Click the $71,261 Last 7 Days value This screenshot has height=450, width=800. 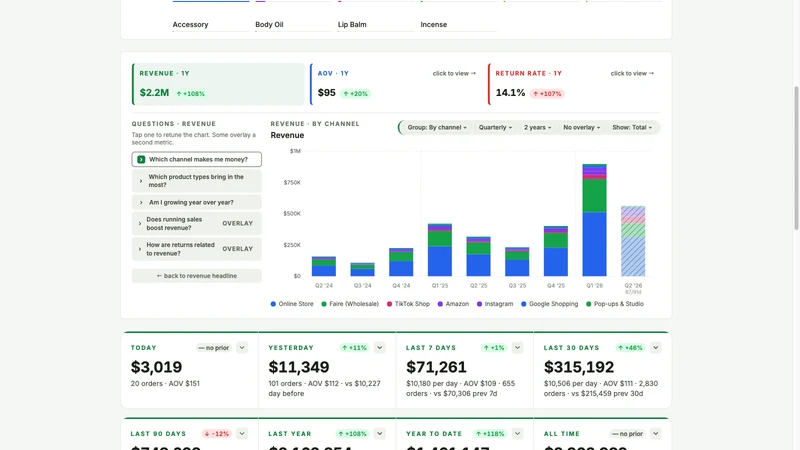coord(436,367)
